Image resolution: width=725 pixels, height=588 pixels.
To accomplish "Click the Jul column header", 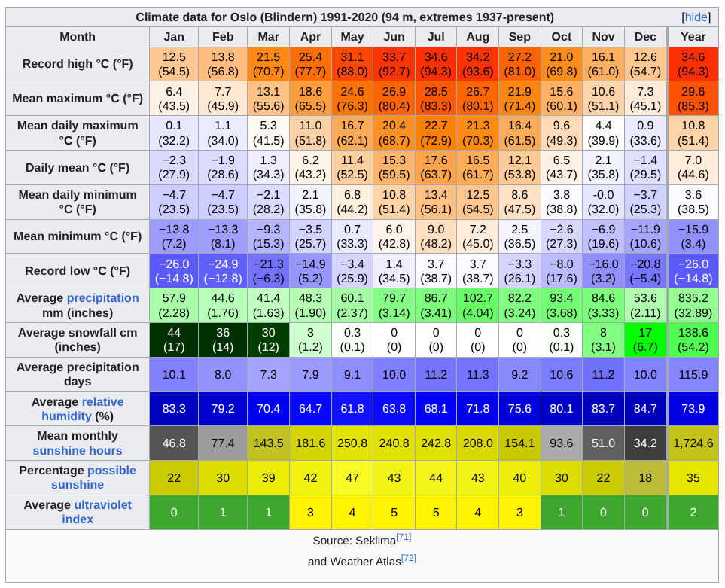I will click(435, 37).
